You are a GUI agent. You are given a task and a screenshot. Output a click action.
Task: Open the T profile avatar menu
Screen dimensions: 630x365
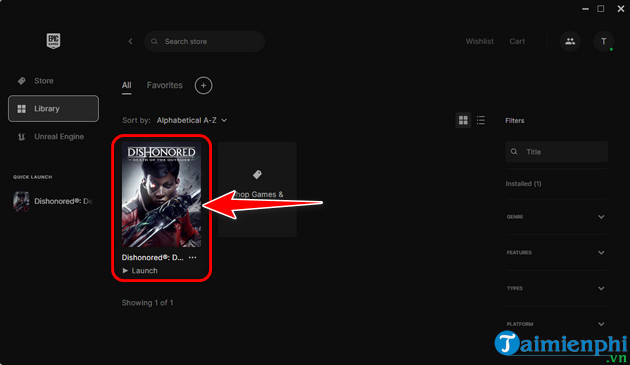click(603, 41)
